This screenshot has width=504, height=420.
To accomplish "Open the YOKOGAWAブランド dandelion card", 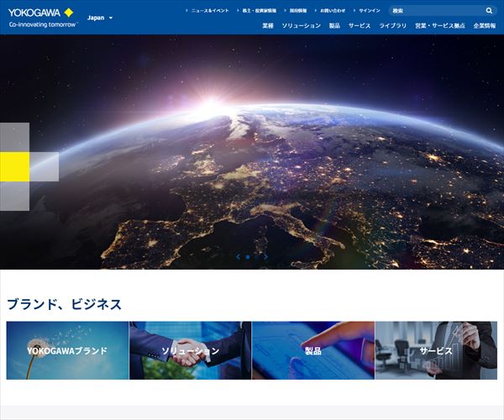I will point(67,350).
